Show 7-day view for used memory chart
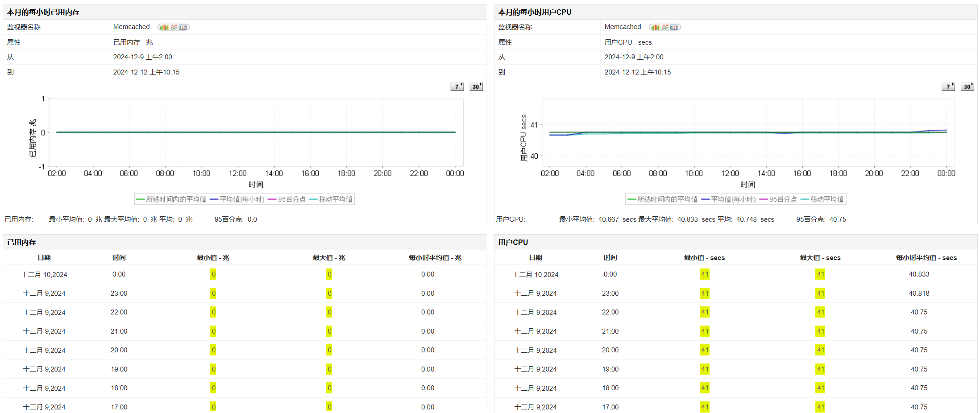Viewport: 980px width, 413px height. (x=457, y=87)
